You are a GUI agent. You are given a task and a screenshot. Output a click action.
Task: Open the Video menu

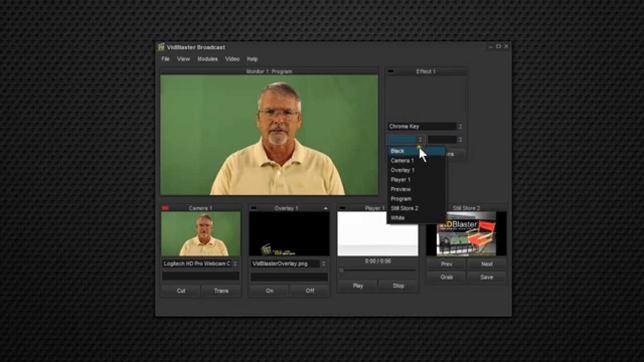pos(232,59)
